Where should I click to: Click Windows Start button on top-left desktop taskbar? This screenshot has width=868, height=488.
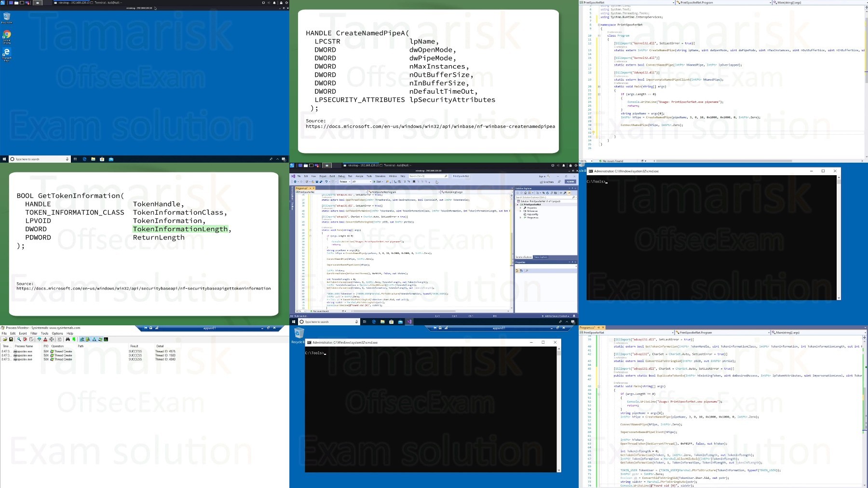(4, 159)
